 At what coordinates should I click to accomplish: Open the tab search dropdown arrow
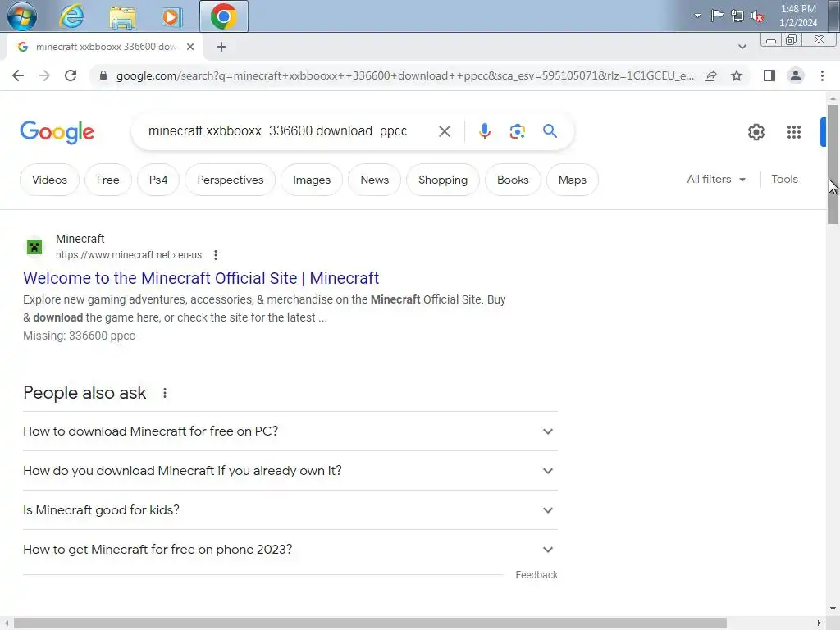742,47
